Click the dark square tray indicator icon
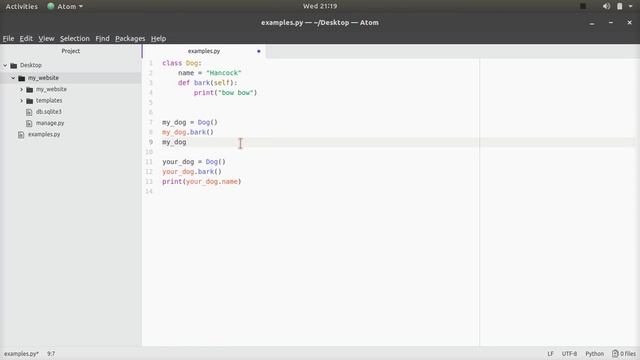The height and width of the screenshot is (360, 640). [x=583, y=6]
